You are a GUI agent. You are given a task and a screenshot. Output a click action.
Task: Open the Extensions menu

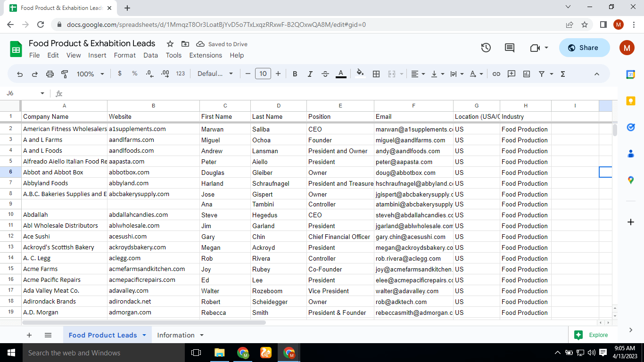coord(206,55)
